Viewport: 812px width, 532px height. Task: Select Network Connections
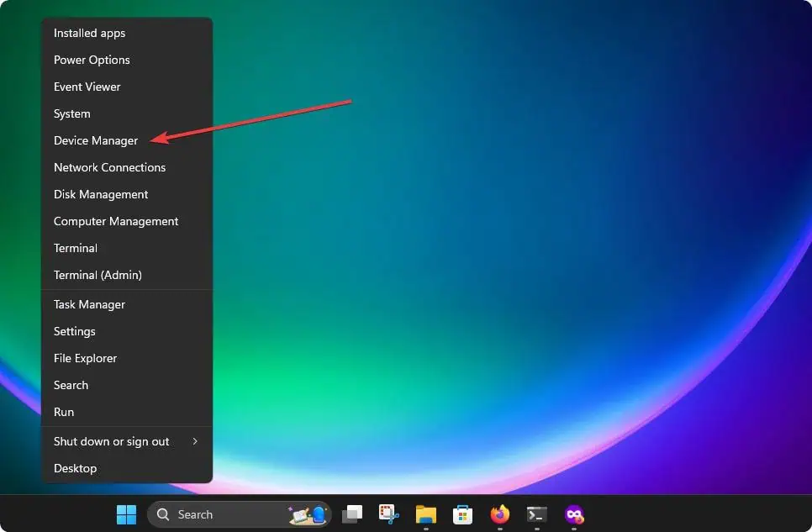point(127,168)
